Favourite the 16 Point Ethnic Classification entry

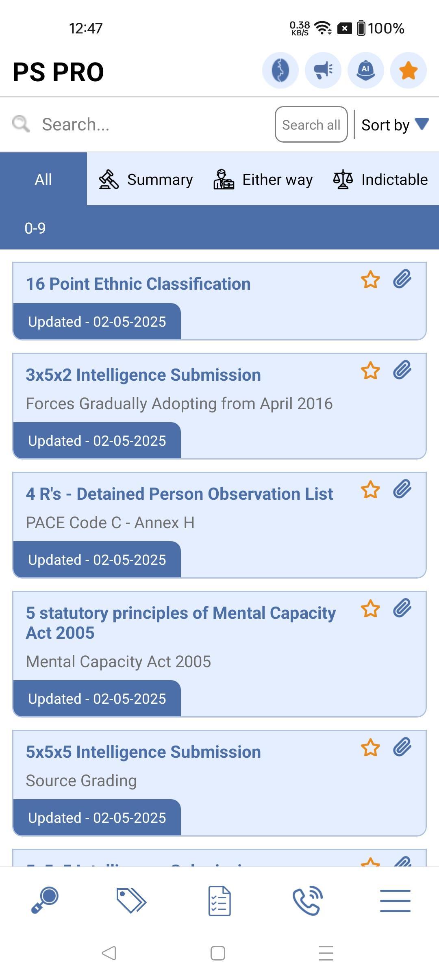click(x=370, y=280)
